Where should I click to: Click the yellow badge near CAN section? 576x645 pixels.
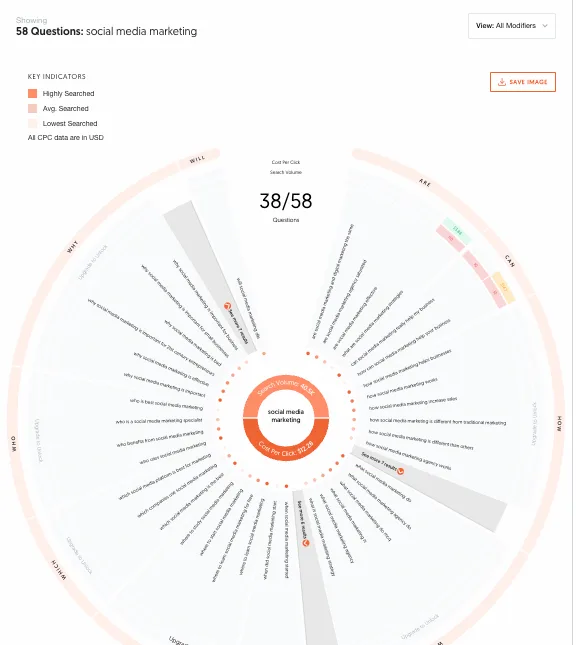click(504, 287)
